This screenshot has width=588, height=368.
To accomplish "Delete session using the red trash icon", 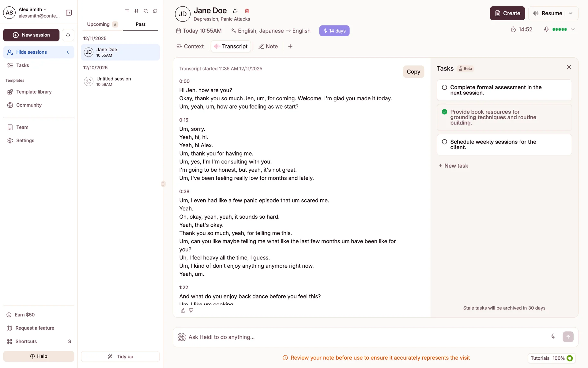I will [247, 11].
